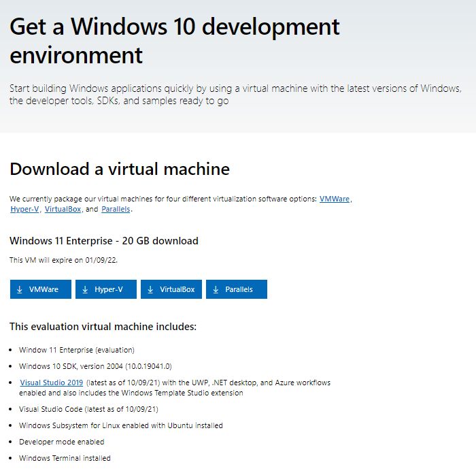The height and width of the screenshot is (471, 476).
Task: Open the Hyper-V link in the paragraph
Action: (24, 209)
